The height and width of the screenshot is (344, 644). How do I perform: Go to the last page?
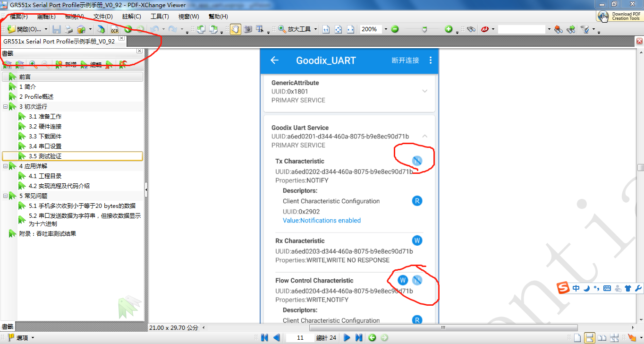point(359,337)
